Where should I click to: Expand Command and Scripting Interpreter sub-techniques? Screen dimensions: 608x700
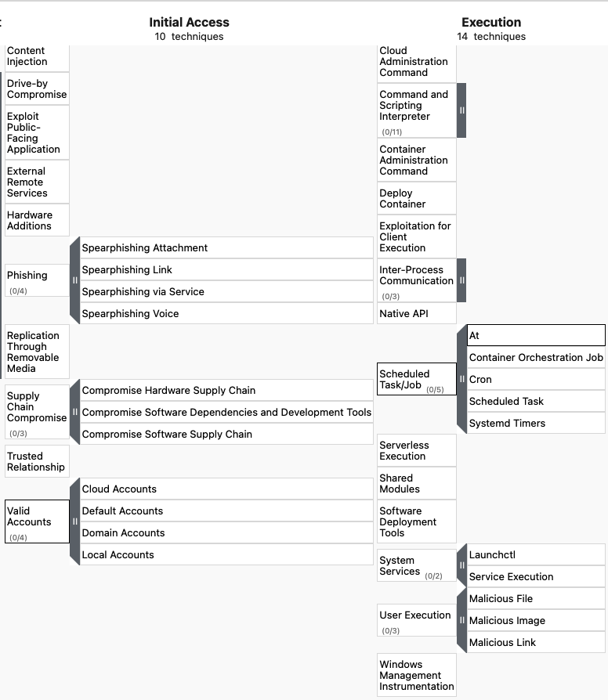461,110
